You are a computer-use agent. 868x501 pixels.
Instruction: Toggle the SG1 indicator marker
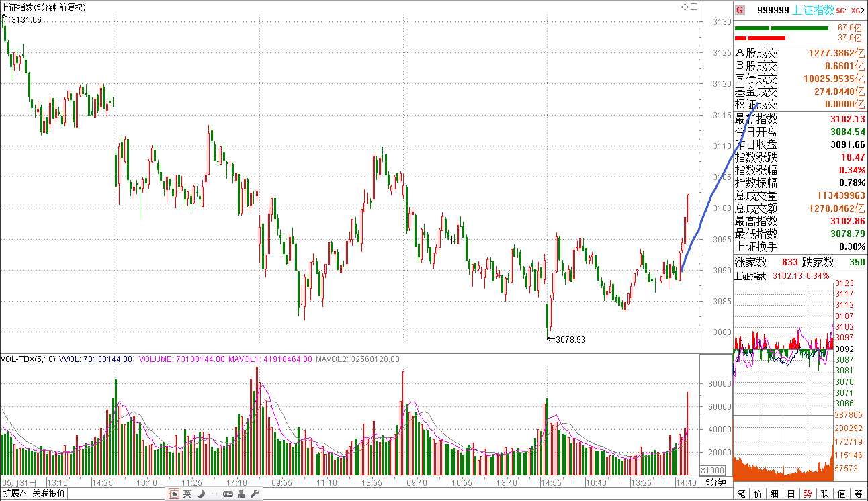click(842, 11)
